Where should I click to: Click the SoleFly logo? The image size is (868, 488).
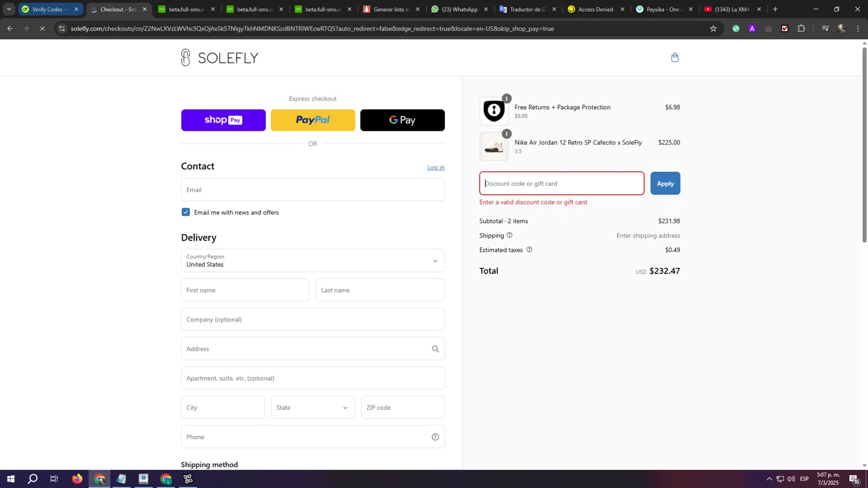(x=219, y=58)
